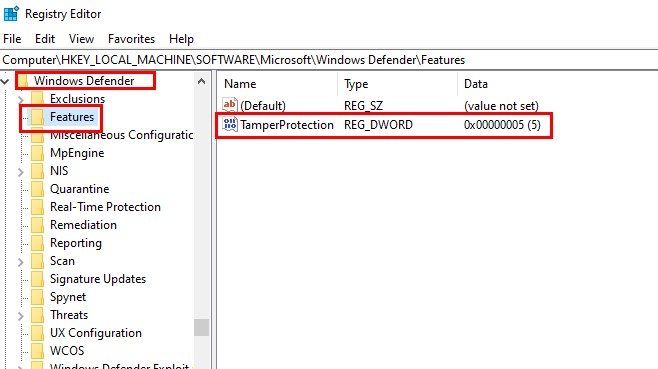Image resolution: width=658 pixels, height=369 pixels.
Task: Select the Miscellaneous Configuration key
Action: tap(121, 135)
